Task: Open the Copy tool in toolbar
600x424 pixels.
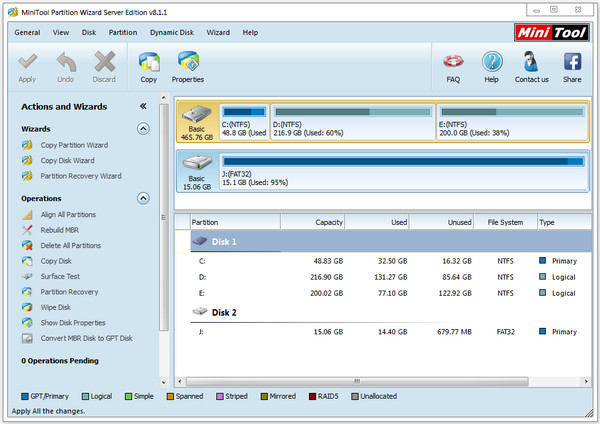Action: (x=149, y=66)
